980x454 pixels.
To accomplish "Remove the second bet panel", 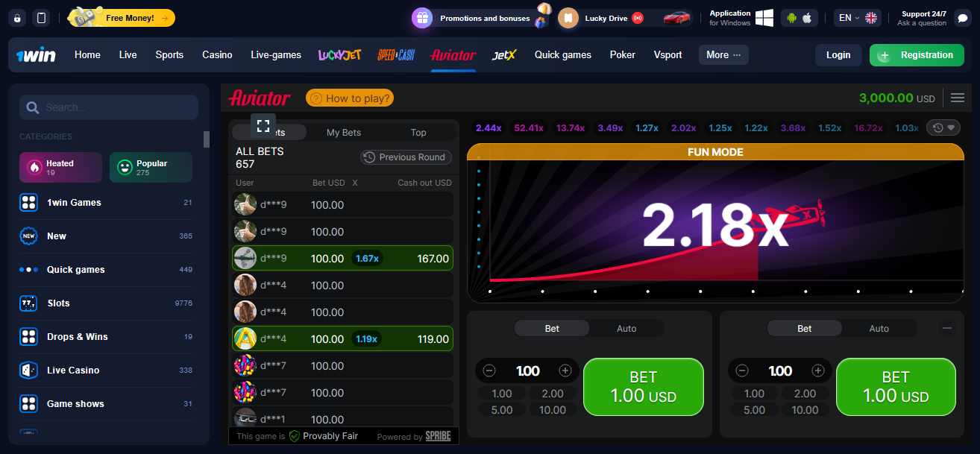I will click(x=947, y=328).
